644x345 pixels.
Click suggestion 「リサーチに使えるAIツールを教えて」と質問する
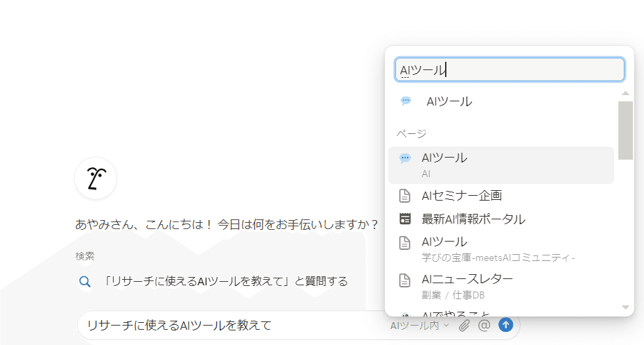tap(225, 281)
